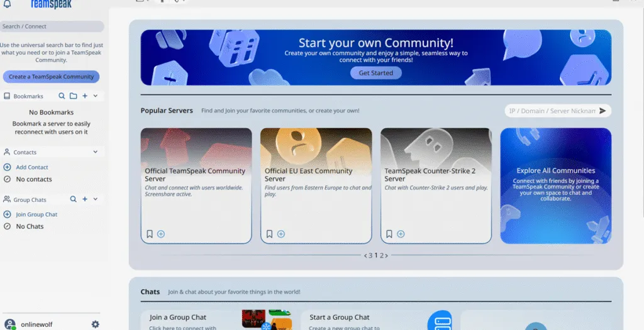Open the Official TeamSpeak Community Server card
Screen dimensions: 644x330
196,185
